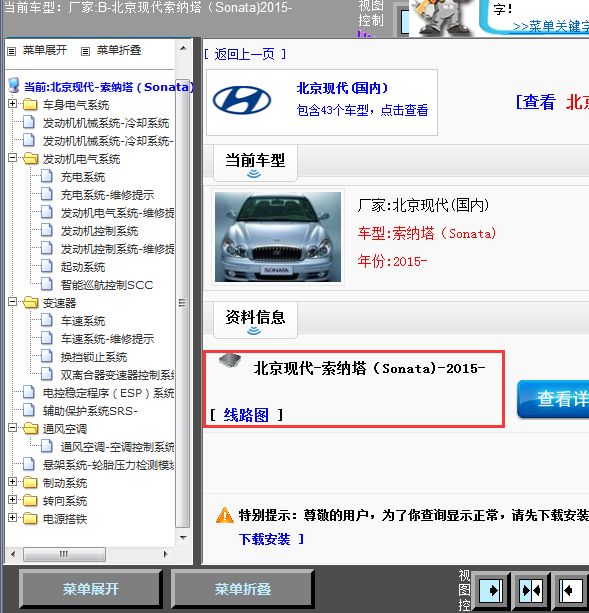Click the gray device icon beside 北京现代-索纳塔 (Sonata)-2015-

(230, 360)
